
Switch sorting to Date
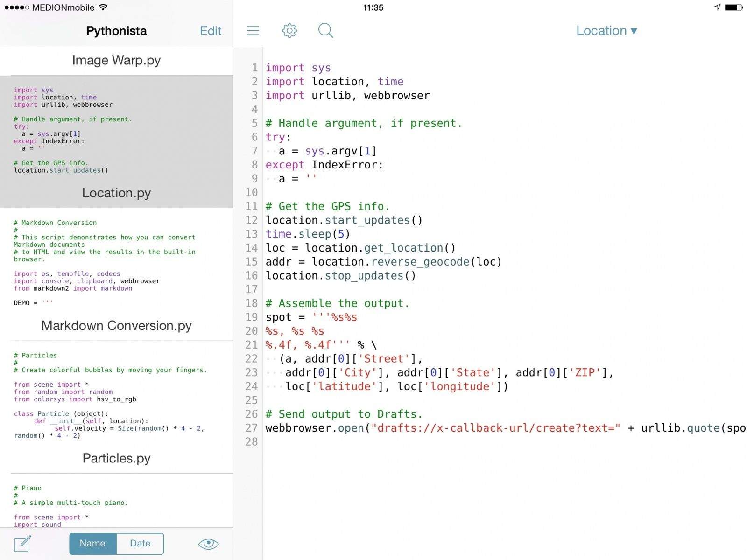pyautogui.click(x=140, y=543)
